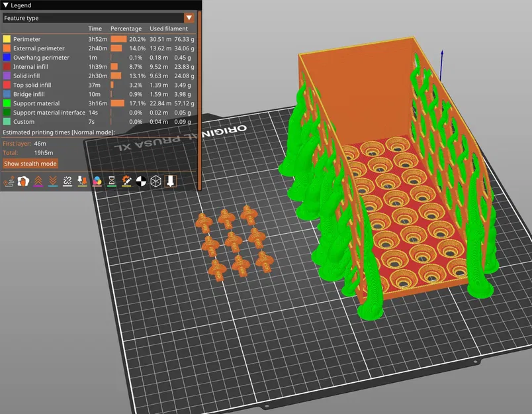Toggle Wipe moves visibility icon
The image size is (532, 414).
point(23,181)
